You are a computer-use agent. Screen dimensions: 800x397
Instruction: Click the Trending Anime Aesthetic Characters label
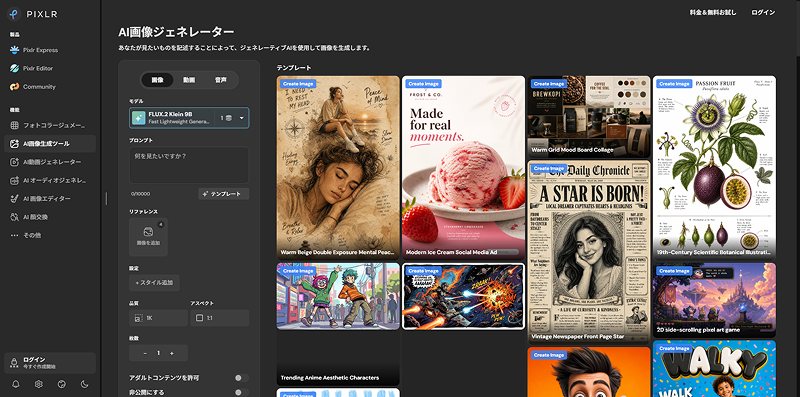point(330,378)
